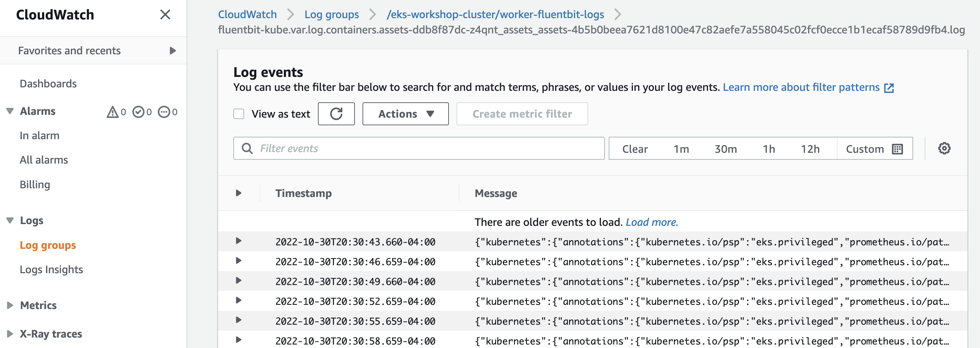The height and width of the screenshot is (348, 980).
Task: Collapse the Logs section triangle
Action: (x=10, y=221)
